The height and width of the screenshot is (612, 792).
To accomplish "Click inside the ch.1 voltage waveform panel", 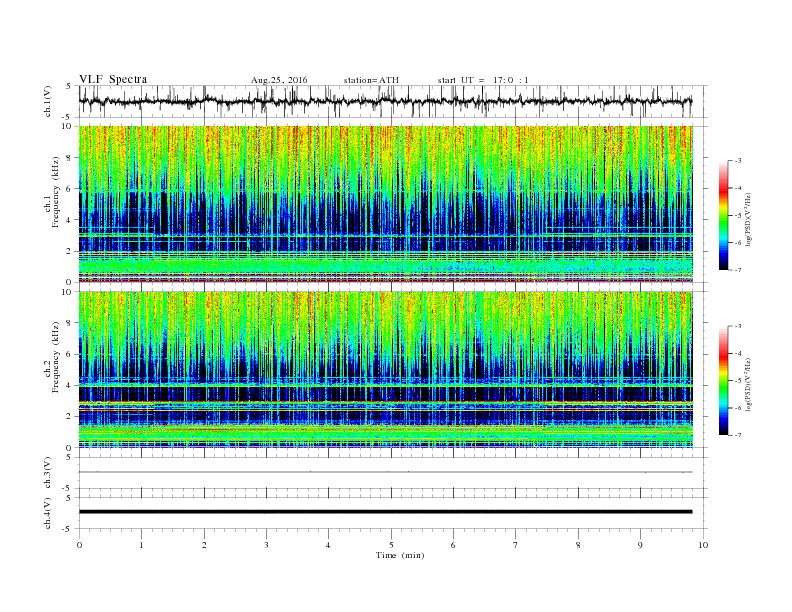I will coord(393,101).
